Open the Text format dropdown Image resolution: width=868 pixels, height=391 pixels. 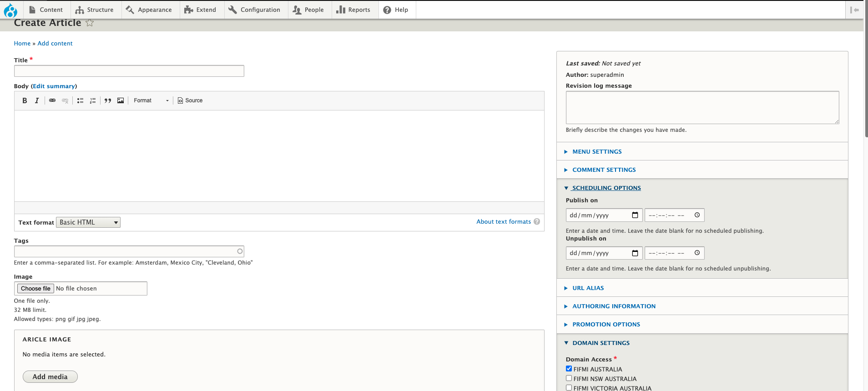point(88,222)
